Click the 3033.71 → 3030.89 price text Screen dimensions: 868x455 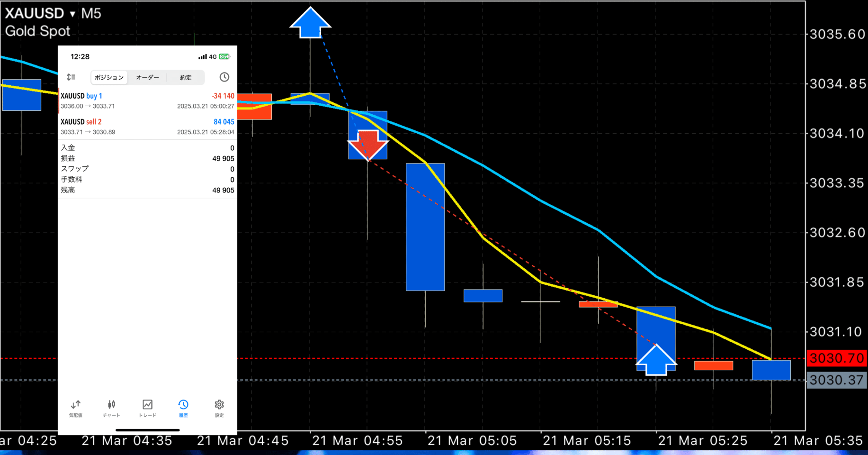coord(88,132)
